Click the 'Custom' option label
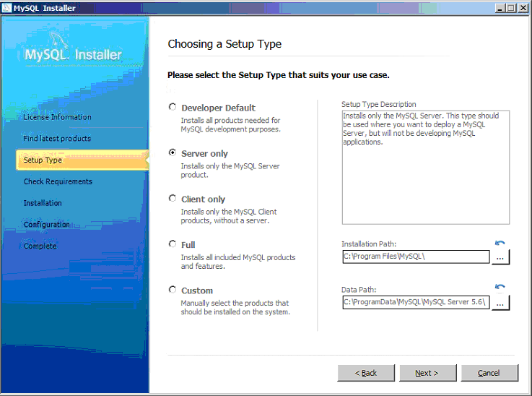Screen dimensions: 532x396 [197, 290]
